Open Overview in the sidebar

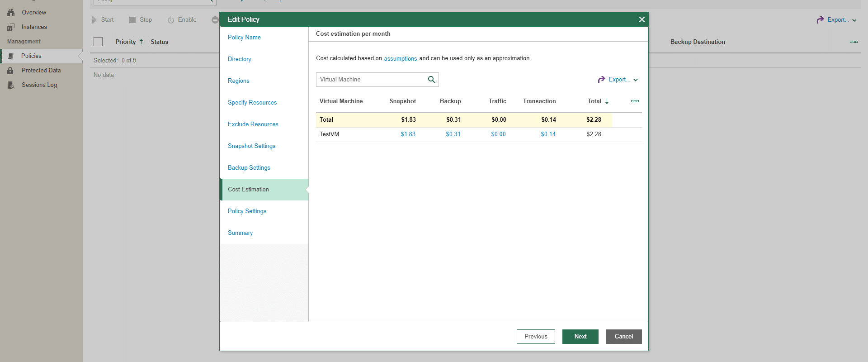coord(34,13)
